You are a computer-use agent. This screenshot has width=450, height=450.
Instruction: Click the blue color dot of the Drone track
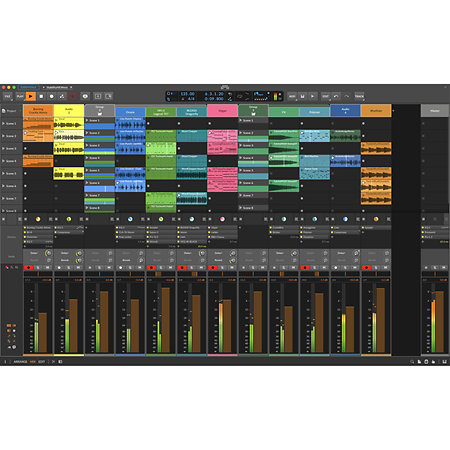(130, 219)
